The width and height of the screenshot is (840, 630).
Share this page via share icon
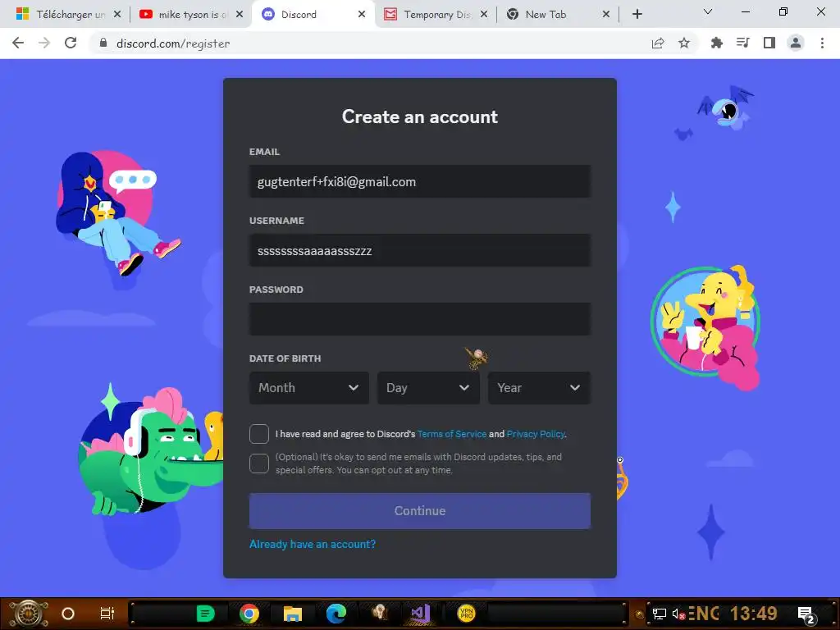(658, 43)
